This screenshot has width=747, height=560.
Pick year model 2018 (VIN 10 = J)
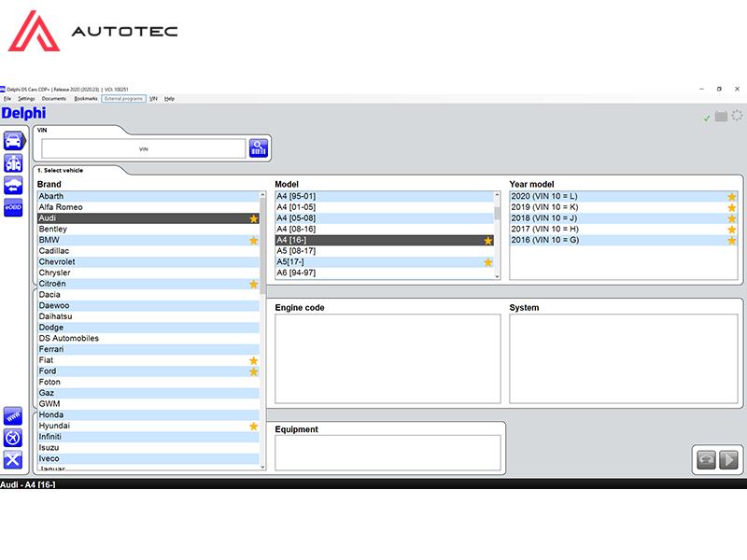click(x=624, y=218)
